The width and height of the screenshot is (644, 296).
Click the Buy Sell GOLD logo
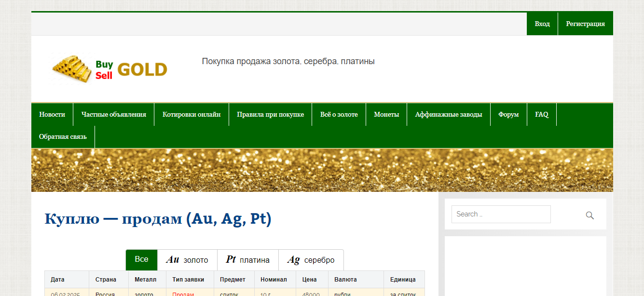point(110,69)
